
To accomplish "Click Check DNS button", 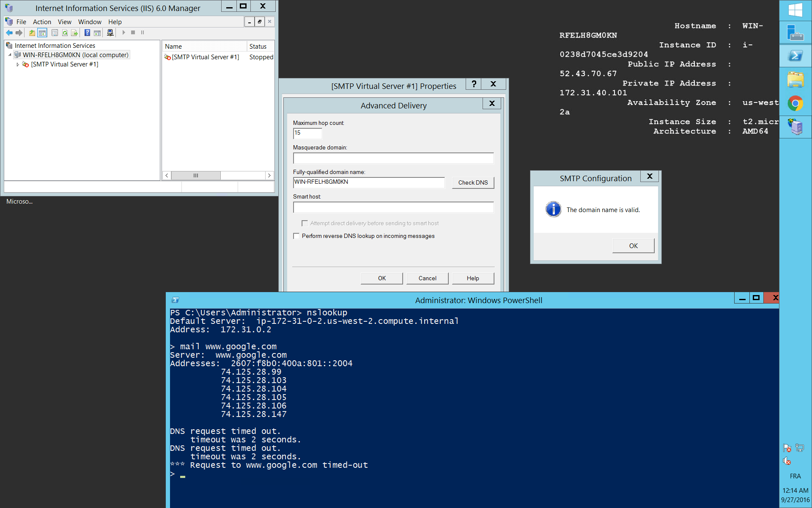I will coord(473,182).
